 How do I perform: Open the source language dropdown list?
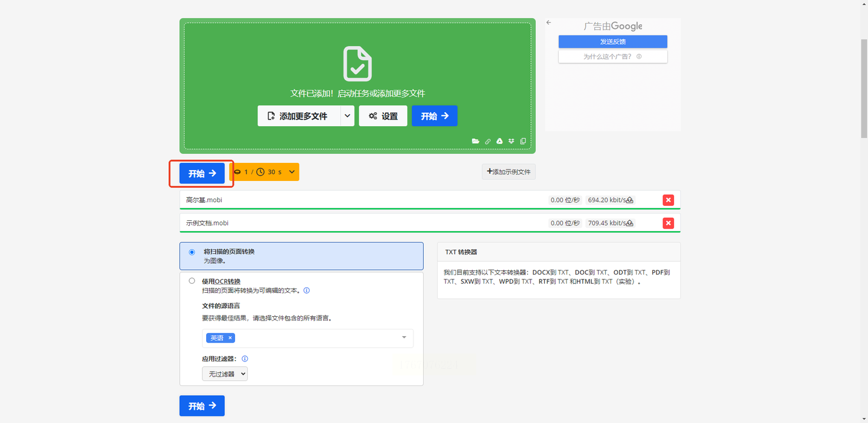pos(404,338)
